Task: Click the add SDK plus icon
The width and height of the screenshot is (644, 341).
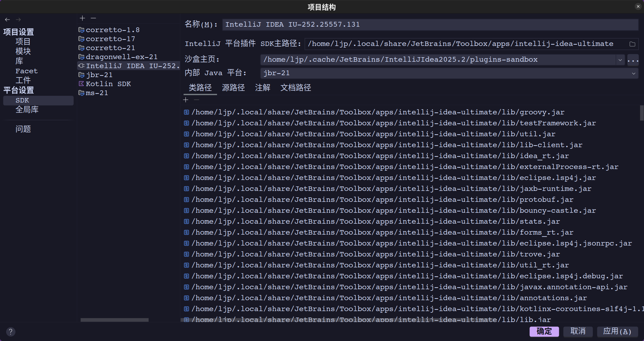Action: pyautogui.click(x=82, y=18)
